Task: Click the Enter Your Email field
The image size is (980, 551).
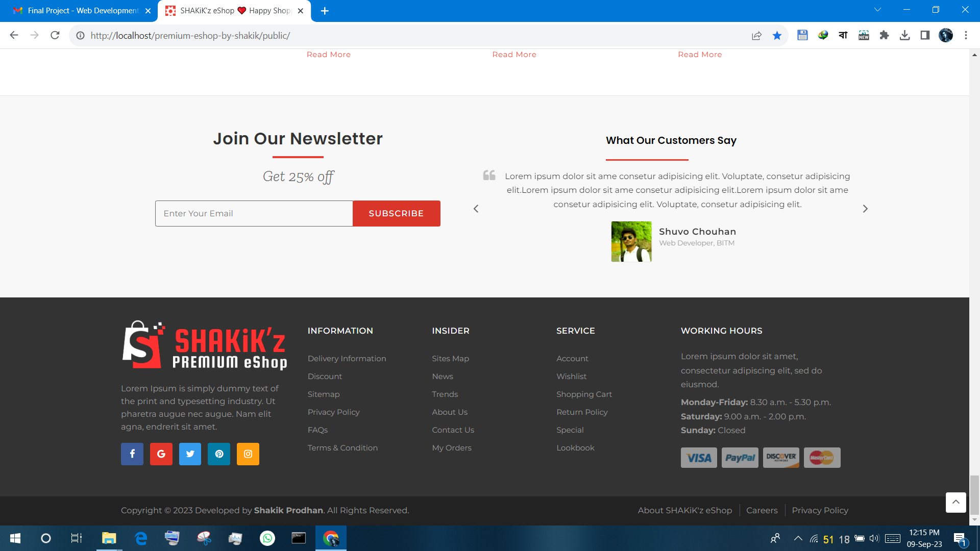Action: pos(254,213)
